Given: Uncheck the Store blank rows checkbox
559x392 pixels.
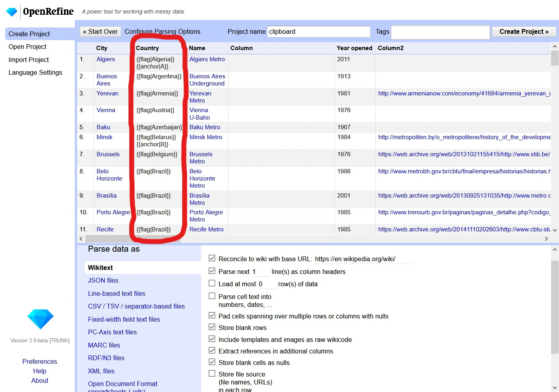Looking at the screenshot, I should (x=212, y=327).
